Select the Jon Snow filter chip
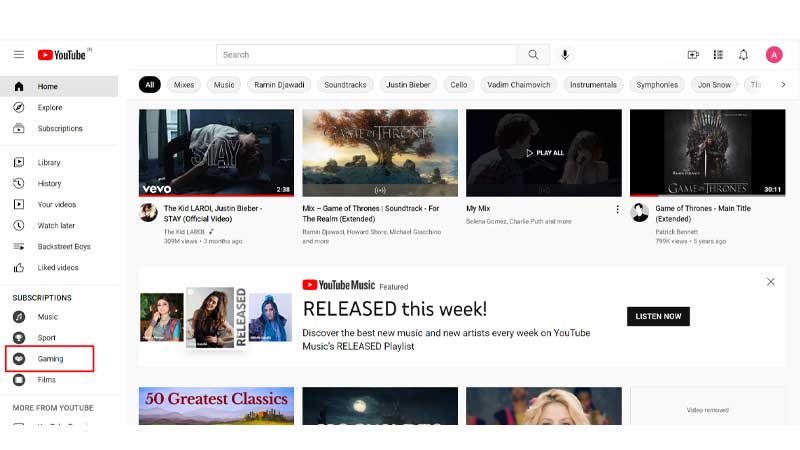This screenshot has height=450, width=800. 714,85
